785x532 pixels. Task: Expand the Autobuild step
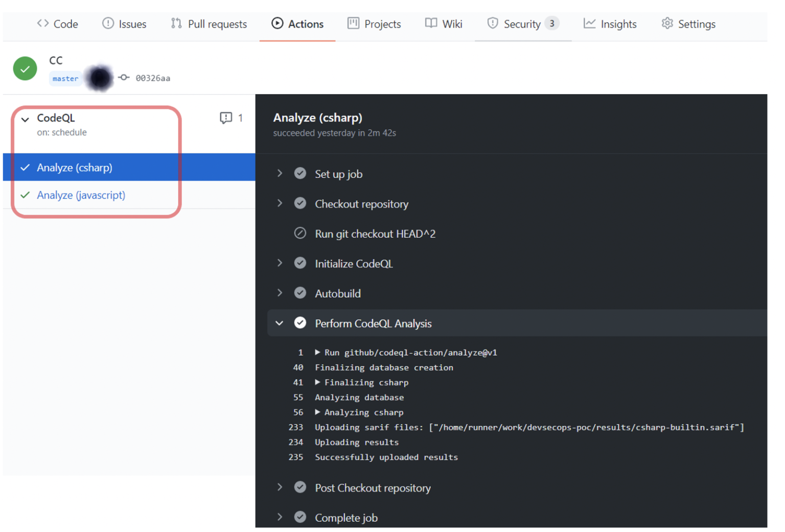[x=280, y=293]
